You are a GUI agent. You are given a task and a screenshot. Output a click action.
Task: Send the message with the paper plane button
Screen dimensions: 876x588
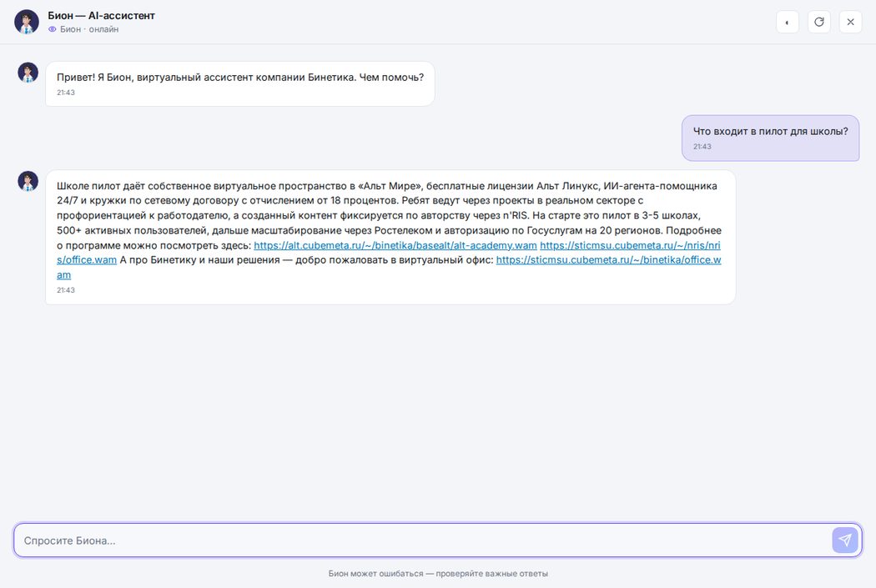click(x=844, y=540)
